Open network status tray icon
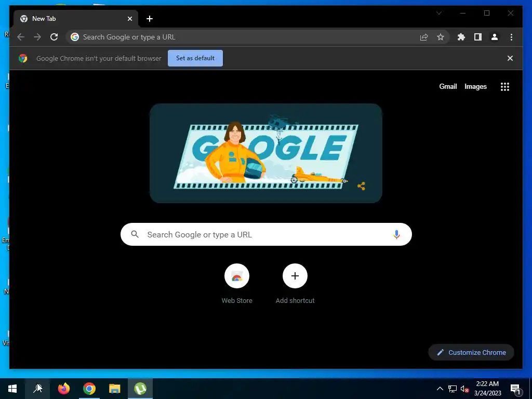Image resolution: width=532 pixels, height=399 pixels. [453, 389]
